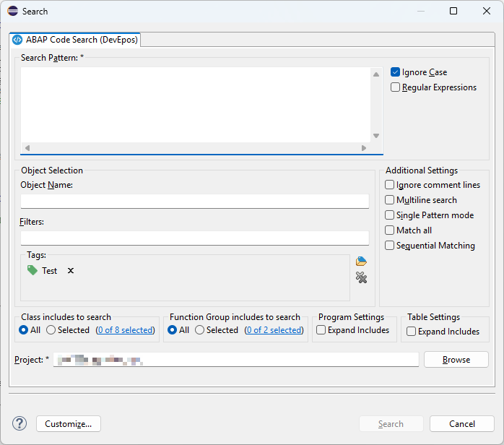Click into the Filters input field

tap(195, 238)
